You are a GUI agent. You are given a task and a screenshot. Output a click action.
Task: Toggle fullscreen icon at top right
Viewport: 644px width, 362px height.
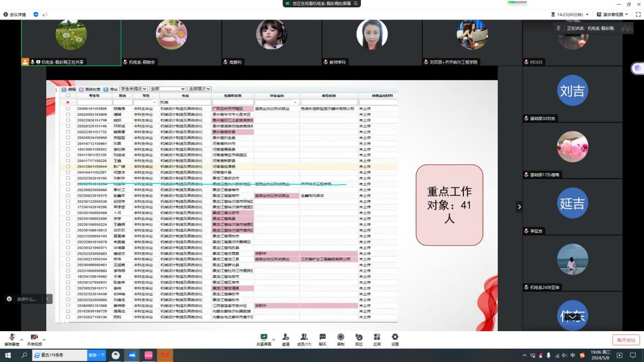638,14
